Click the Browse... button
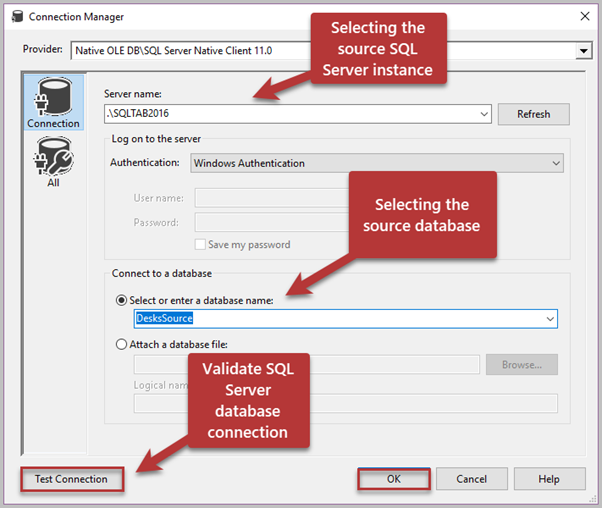This screenshot has width=602, height=508. coord(521,364)
